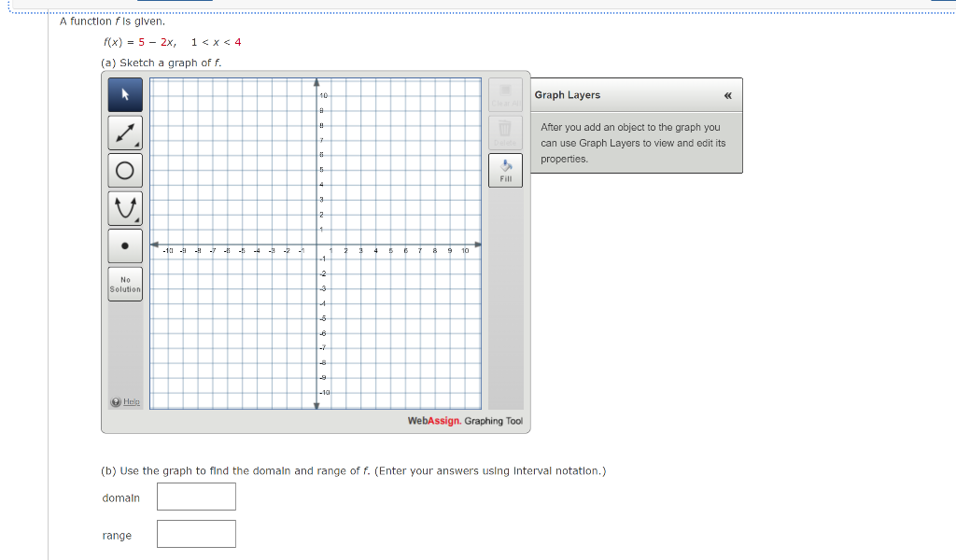The width and height of the screenshot is (956, 560).
Task: Select the line segment drawing tool
Action: point(125,133)
